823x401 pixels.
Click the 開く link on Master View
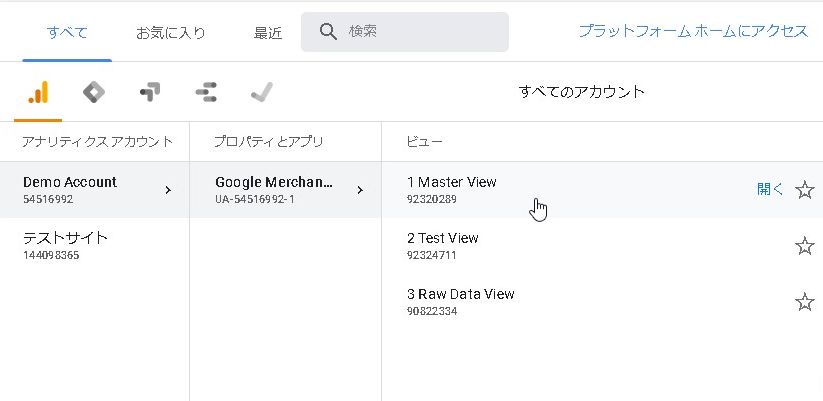point(770,189)
